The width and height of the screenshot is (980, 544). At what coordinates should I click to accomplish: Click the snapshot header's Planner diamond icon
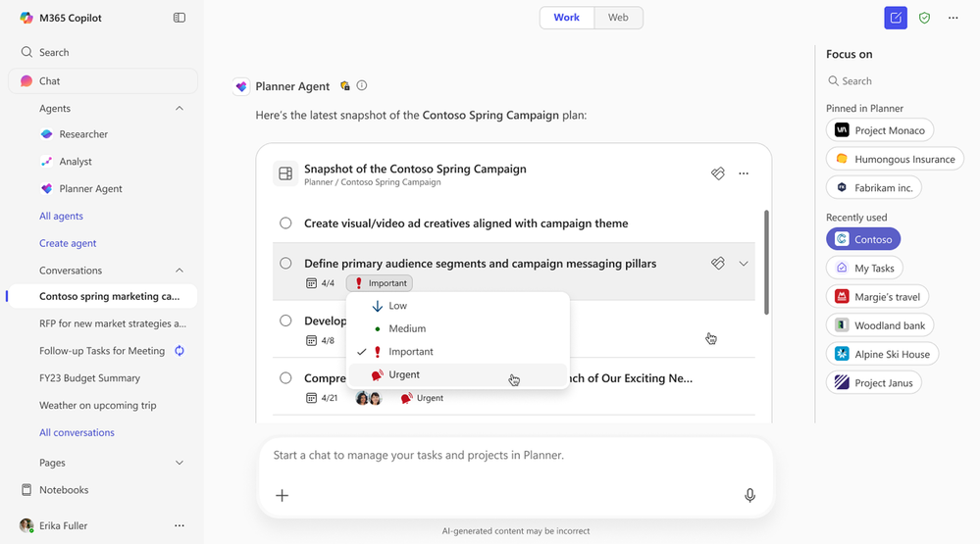tap(718, 173)
